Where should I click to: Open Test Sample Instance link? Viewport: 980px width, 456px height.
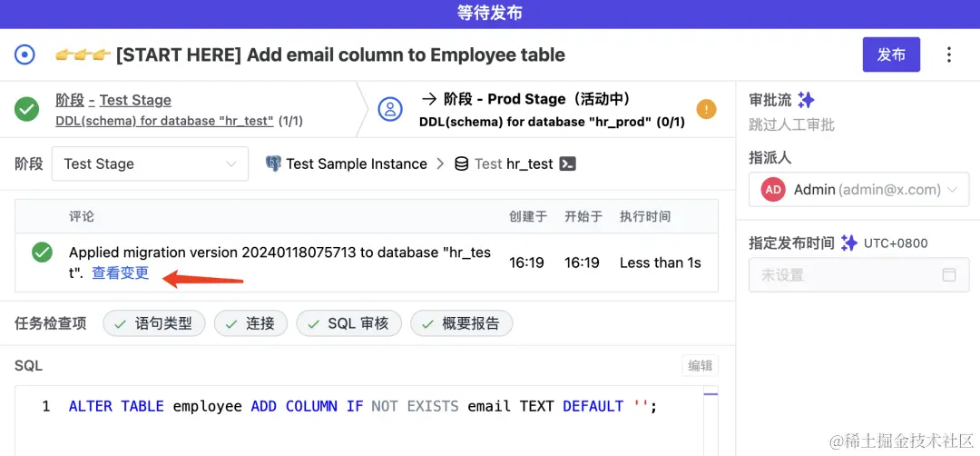(x=357, y=164)
